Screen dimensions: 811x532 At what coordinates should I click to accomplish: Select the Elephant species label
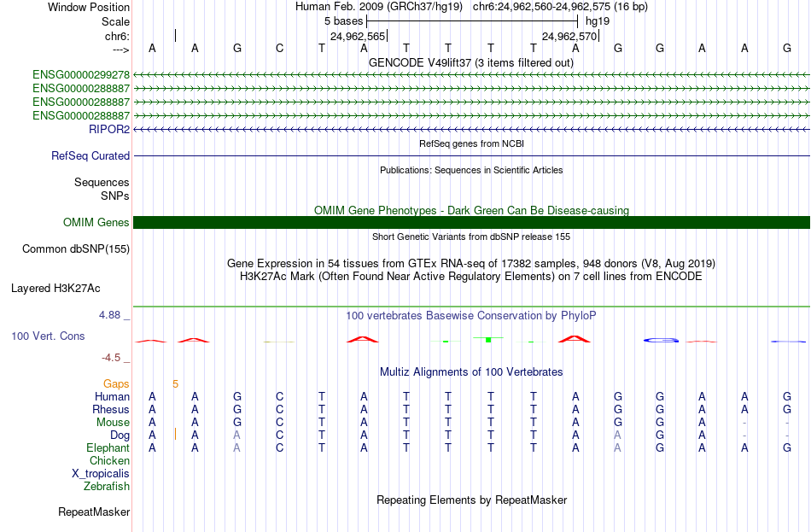tap(108, 448)
